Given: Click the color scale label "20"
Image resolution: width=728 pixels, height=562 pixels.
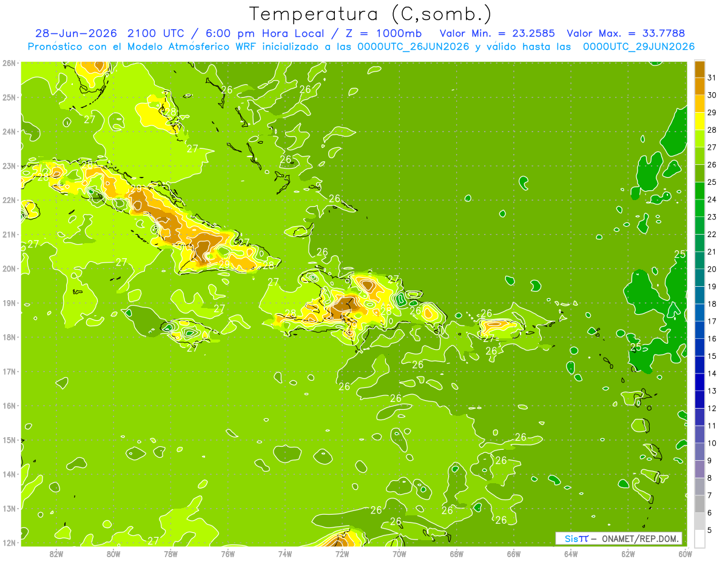Looking at the screenshot, I should click(712, 269).
